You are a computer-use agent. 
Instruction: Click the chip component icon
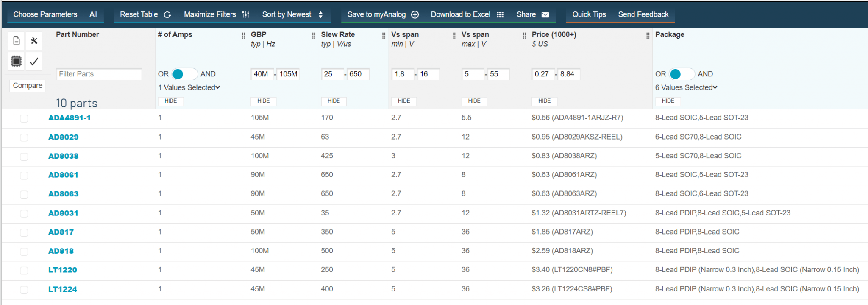pos(17,62)
